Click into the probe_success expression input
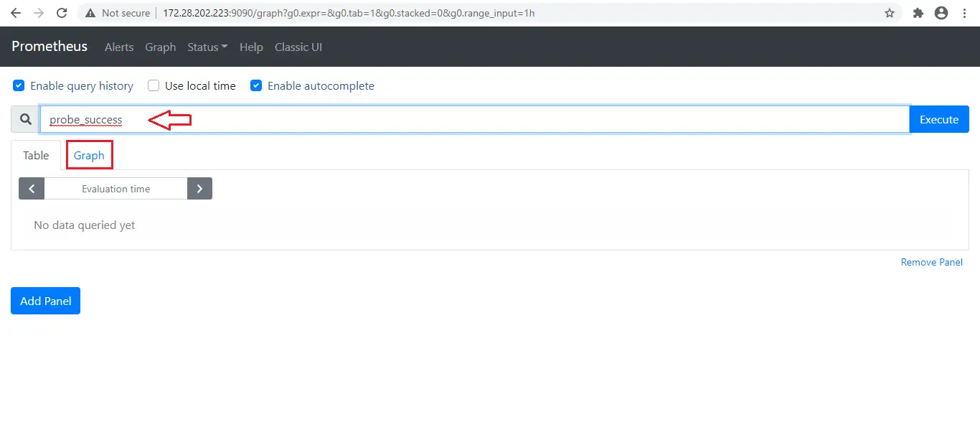This screenshot has width=980, height=445. coord(475,120)
